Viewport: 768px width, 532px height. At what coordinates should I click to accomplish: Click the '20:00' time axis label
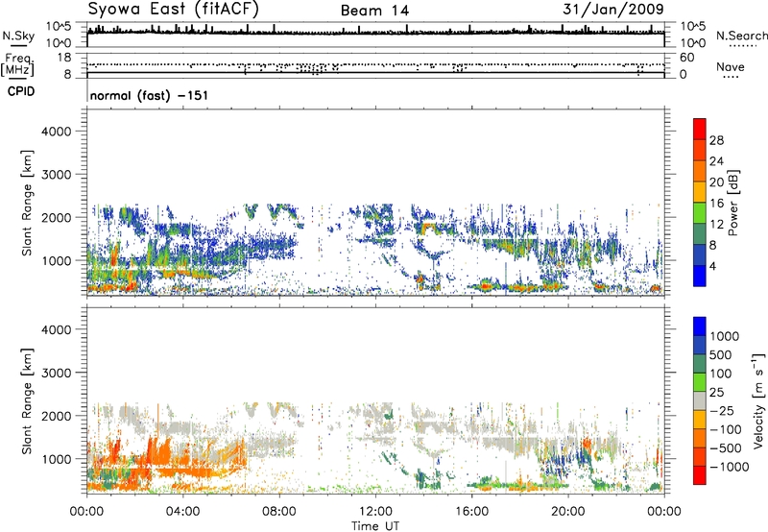[x=567, y=512]
